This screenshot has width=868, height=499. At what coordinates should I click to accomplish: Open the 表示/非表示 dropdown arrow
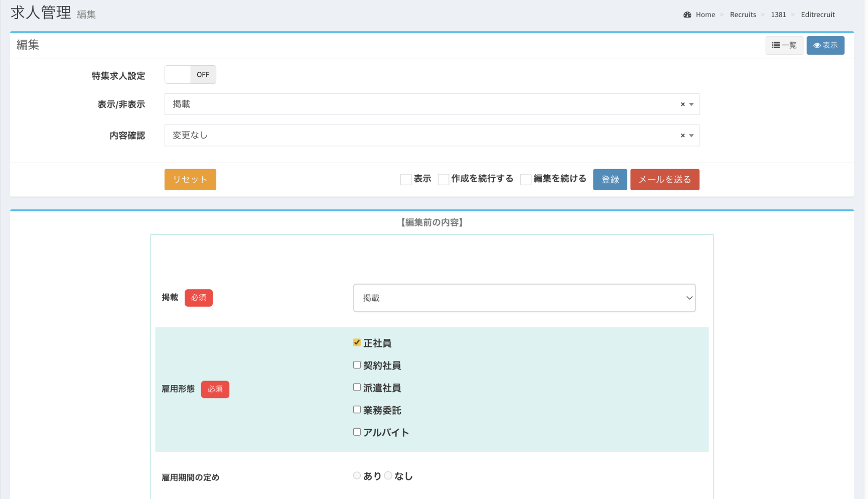pyautogui.click(x=691, y=104)
